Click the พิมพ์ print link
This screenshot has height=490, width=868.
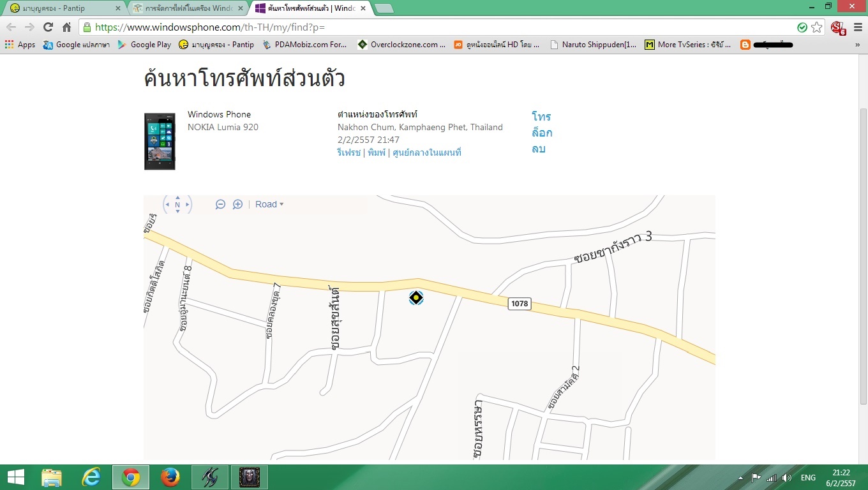point(377,152)
